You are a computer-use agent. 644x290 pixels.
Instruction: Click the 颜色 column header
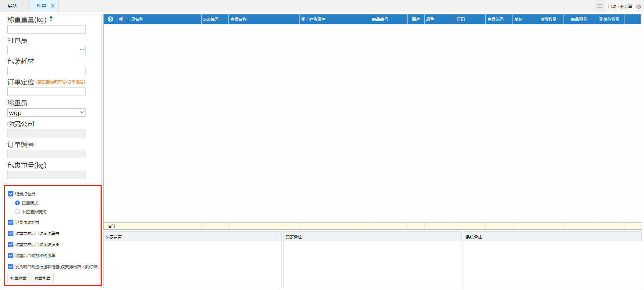(439, 19)
